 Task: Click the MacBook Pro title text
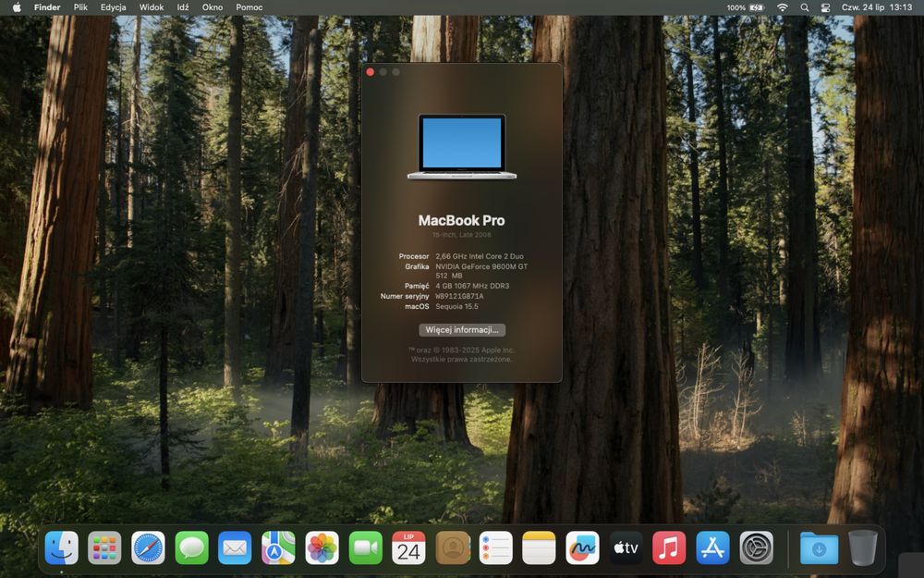click(461, 221)
